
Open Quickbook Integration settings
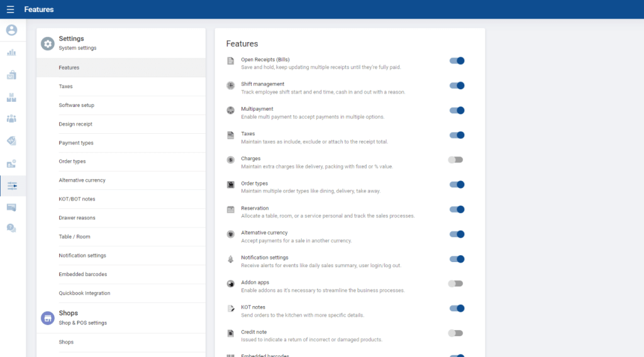121,294
